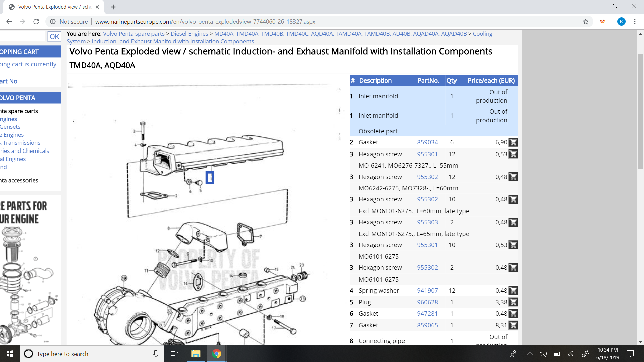Open a new browser tab
644x362 pixels.
tap(113, 7)
